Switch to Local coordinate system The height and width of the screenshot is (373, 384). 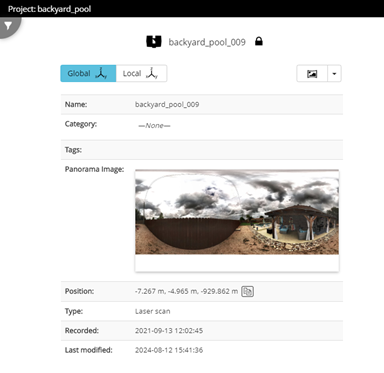141,73
